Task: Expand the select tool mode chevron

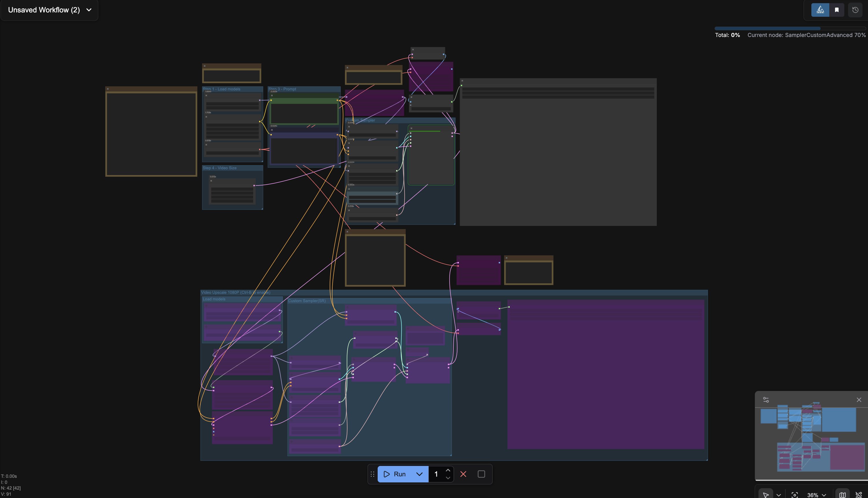Action: 779,495
